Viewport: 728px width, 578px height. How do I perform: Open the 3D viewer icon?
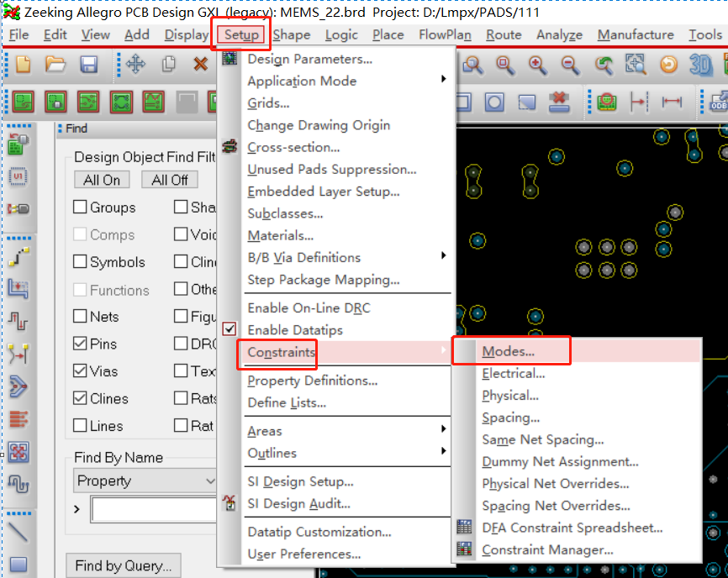coord(700,65)
